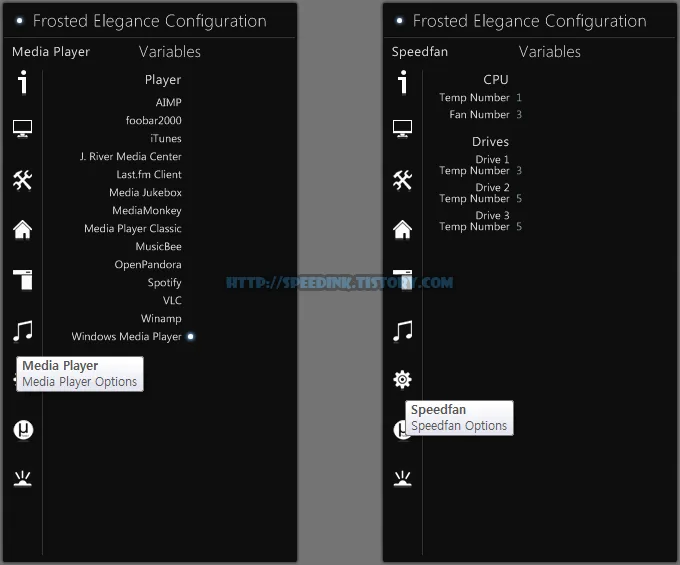Click the dot beside the right window's title
The image size is (680, 565).
tap(399, 20)
